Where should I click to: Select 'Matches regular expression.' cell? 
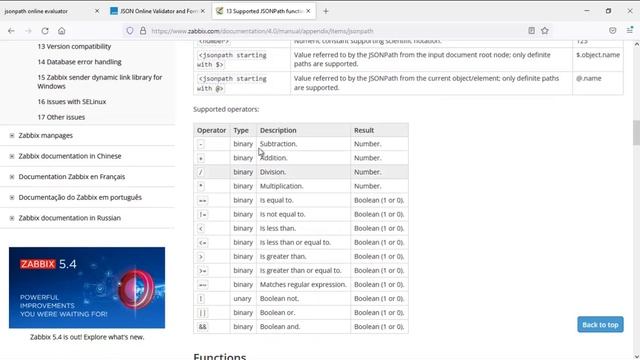[303, 284]
